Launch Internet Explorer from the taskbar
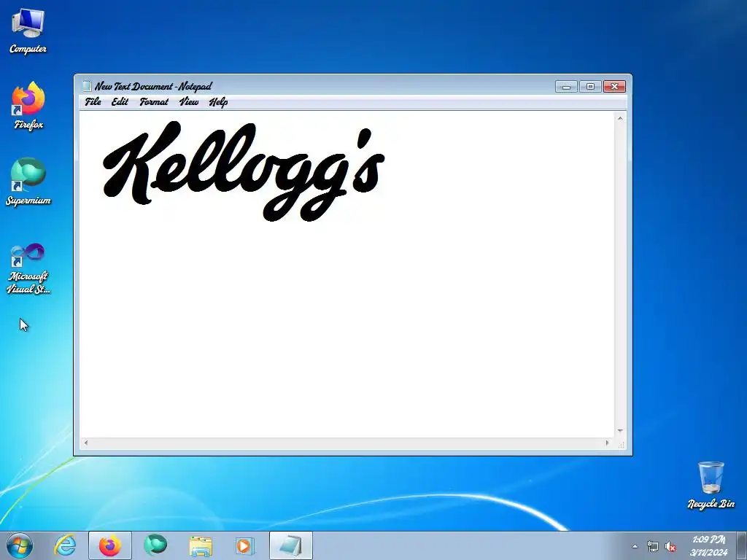This screenshot has width=747, height=560. pos(65,545)
